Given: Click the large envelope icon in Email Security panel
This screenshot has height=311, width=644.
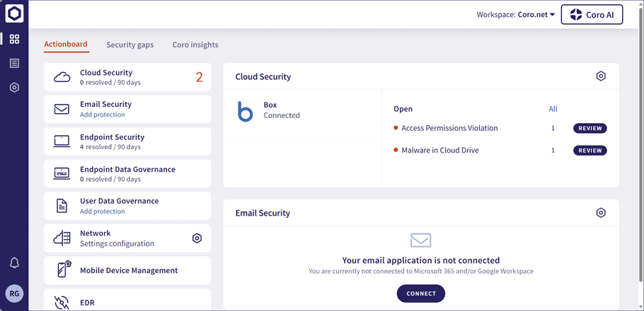Looking at the screenshot, I should tap(420, 240).
